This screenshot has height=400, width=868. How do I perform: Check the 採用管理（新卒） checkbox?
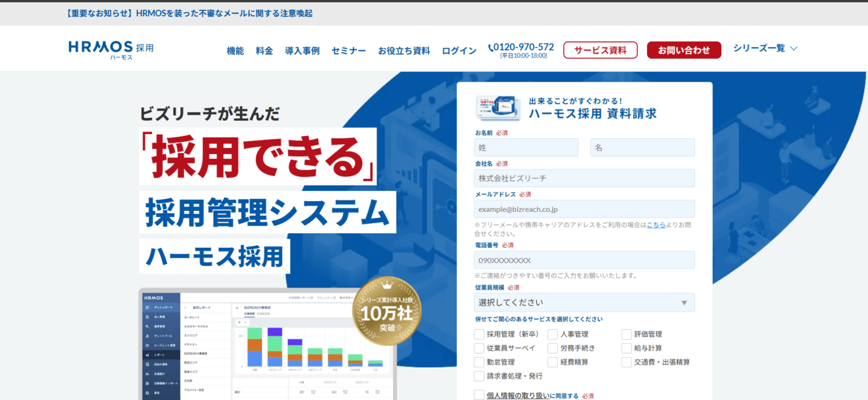click(479, 334)
